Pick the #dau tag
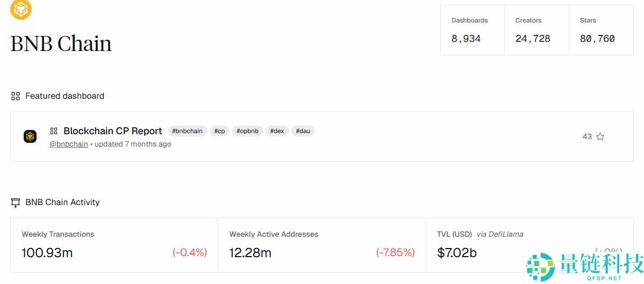This screenshot has width=644, height=284. point(303,131)
